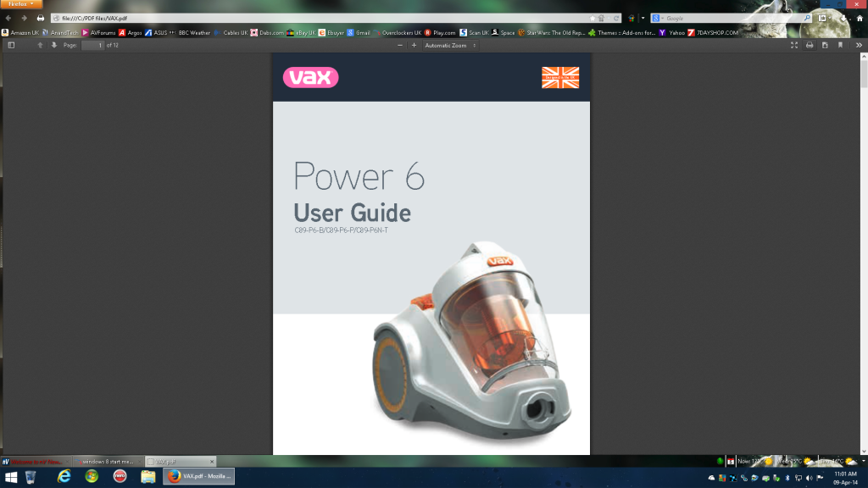Open the ASUS bookmark

click(x=156, y=33)
